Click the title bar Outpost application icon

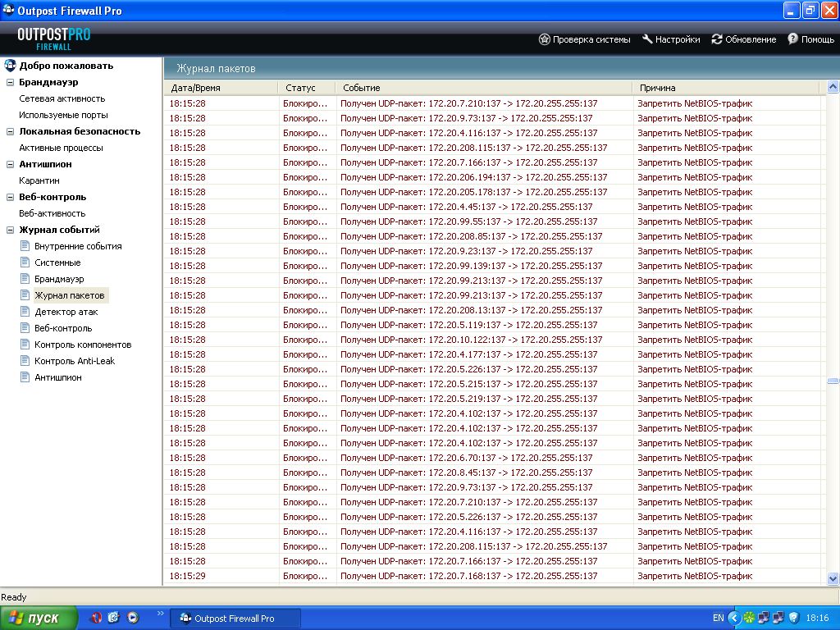[x=8, y=10]
